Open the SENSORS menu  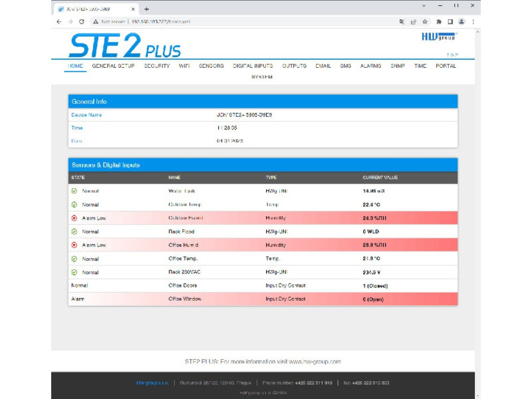coord(211,66)
